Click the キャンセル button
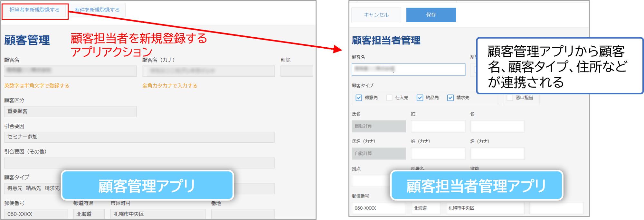Image resolution: width=644 pixels, height=220 pixels. (x=376, y=15)
